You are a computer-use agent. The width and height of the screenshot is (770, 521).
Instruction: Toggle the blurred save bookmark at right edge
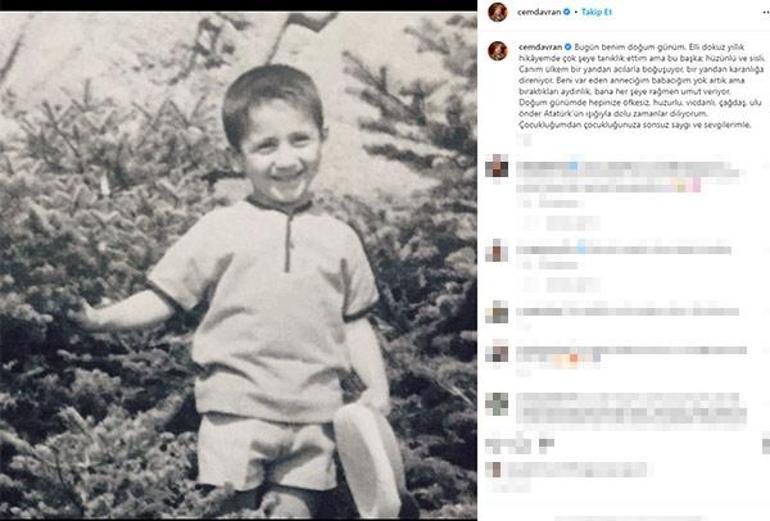[766, 446]
